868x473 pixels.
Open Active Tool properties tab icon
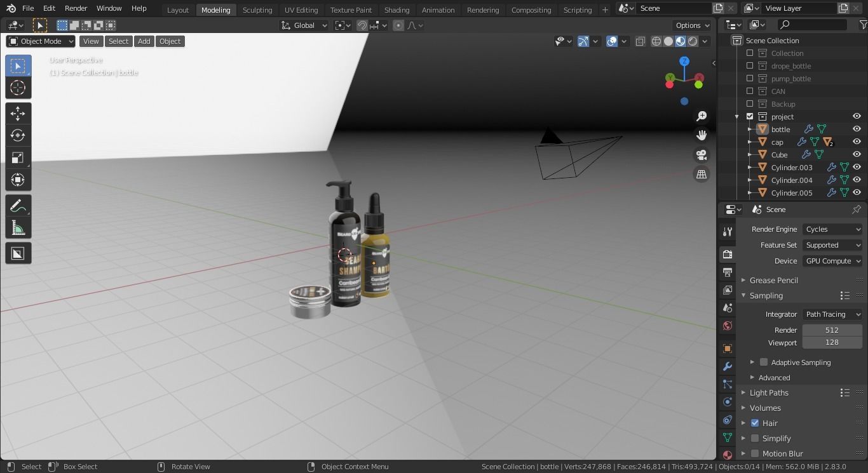[728, 232]
